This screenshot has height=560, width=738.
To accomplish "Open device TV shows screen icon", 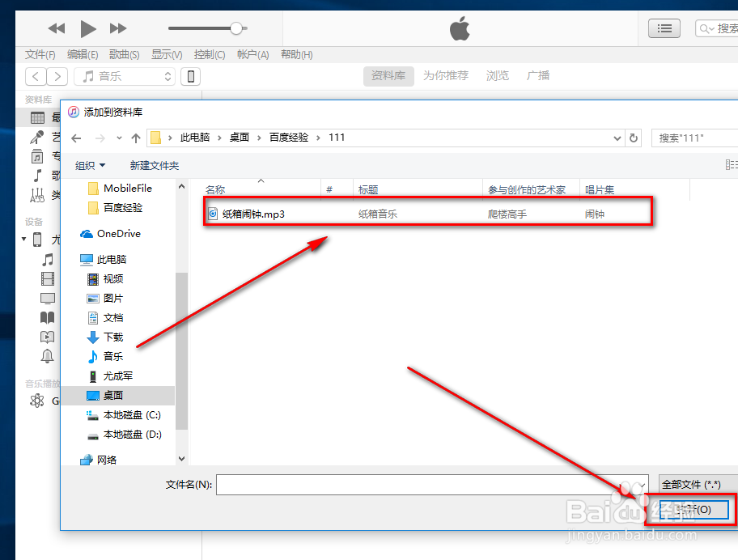I will [48, 299].
